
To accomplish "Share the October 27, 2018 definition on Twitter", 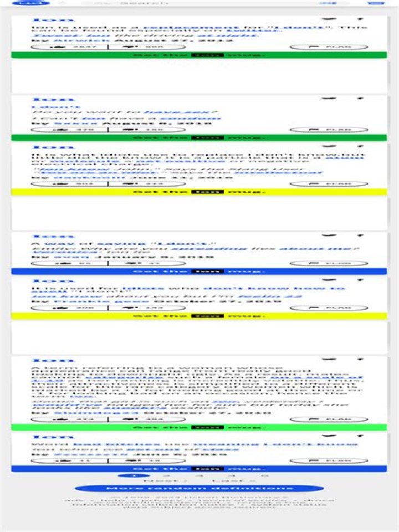I will [x=329, y=280].
